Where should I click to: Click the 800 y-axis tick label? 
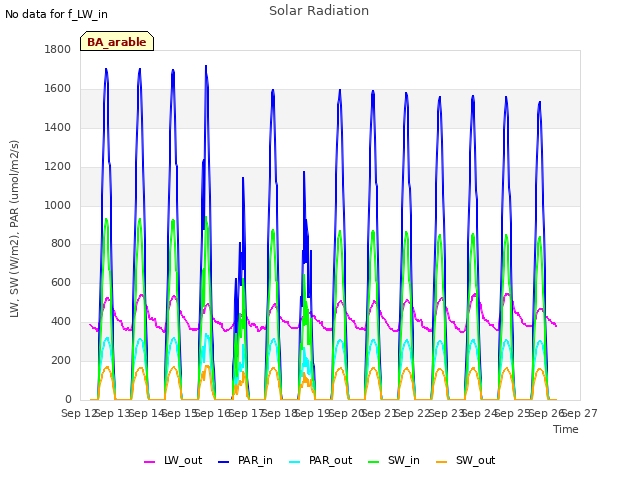tap(61, 244)
